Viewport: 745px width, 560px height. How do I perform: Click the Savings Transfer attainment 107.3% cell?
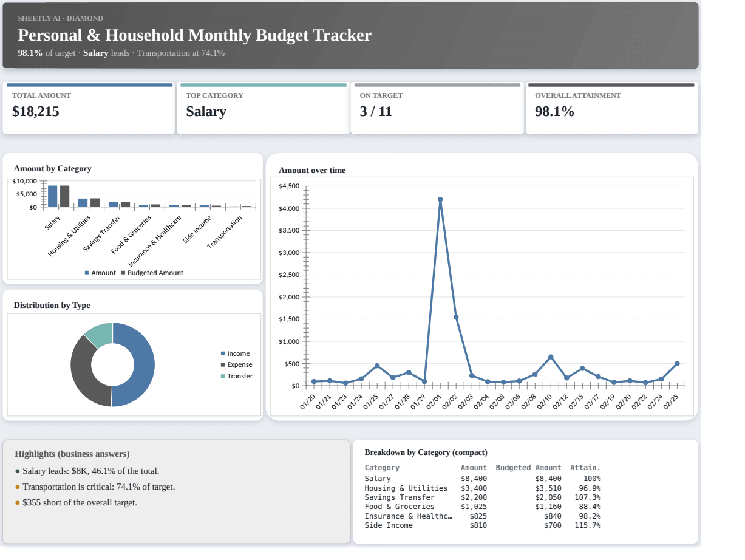pos(588,497)
